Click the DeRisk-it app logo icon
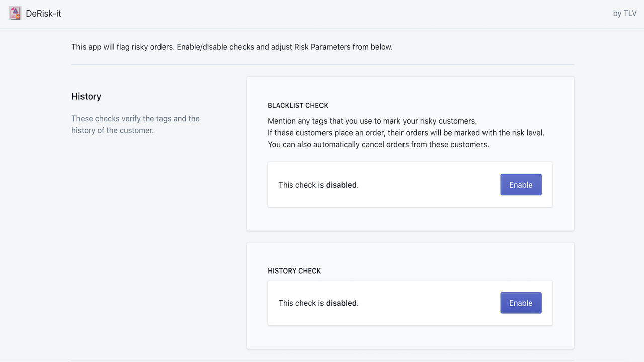The image size is (644, 362). click(15, 14)
